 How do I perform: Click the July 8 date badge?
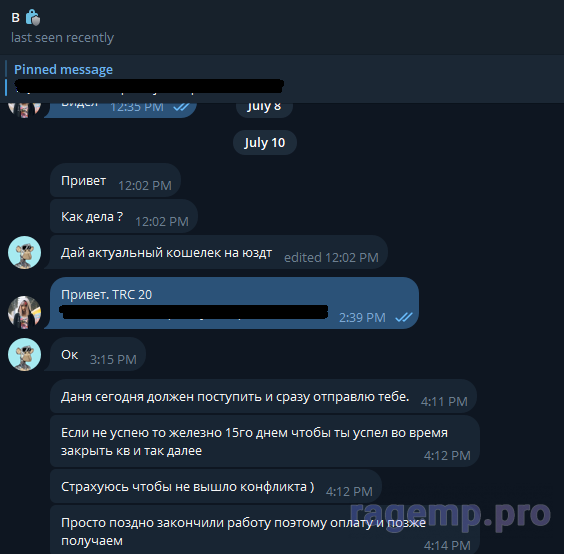[x=264, y=108]
